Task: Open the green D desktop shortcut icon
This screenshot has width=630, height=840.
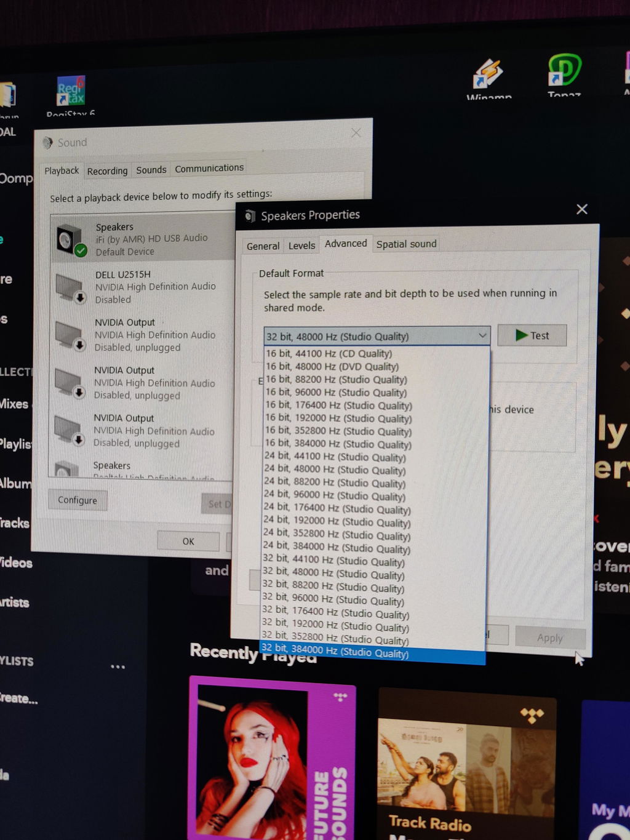Action: [564, 70]
